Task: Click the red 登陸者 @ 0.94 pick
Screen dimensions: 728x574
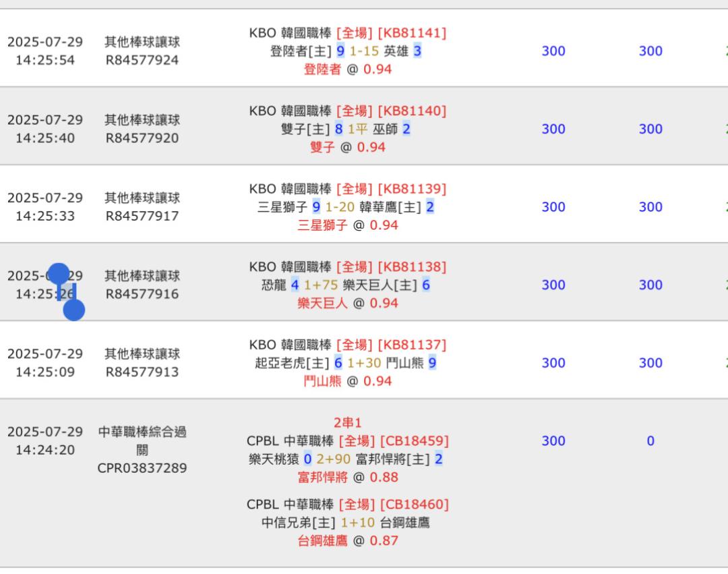Action: coord(348,69)
